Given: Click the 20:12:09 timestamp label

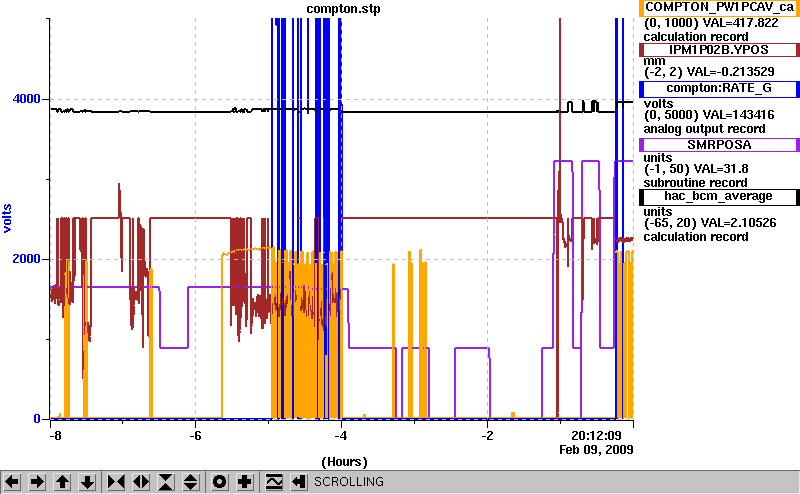Looking at the screenshot, I should tap(596, 436).
